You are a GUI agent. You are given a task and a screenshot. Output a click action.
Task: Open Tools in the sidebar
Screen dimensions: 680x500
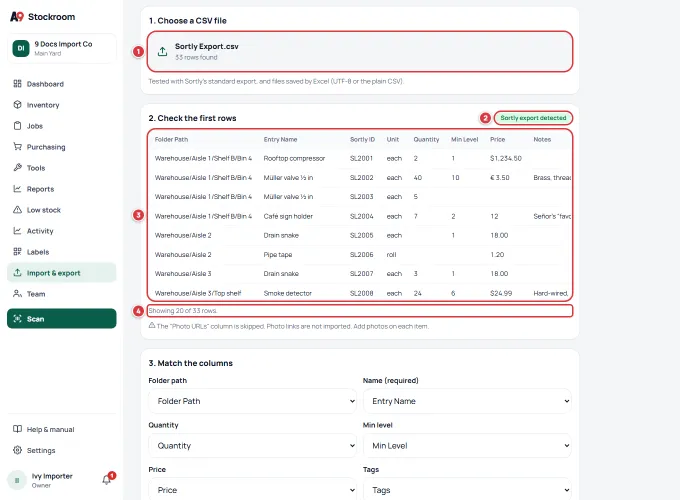[62, 167]
